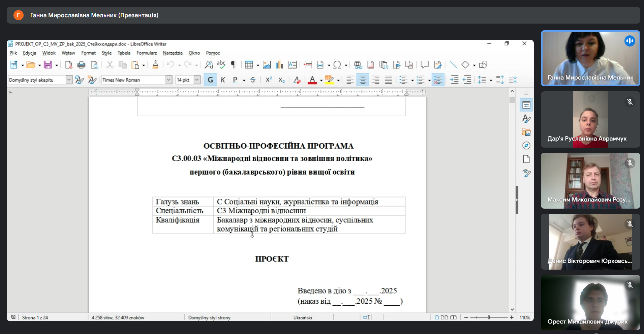Open the sidebar Gallery panel

tap(526, 132)
